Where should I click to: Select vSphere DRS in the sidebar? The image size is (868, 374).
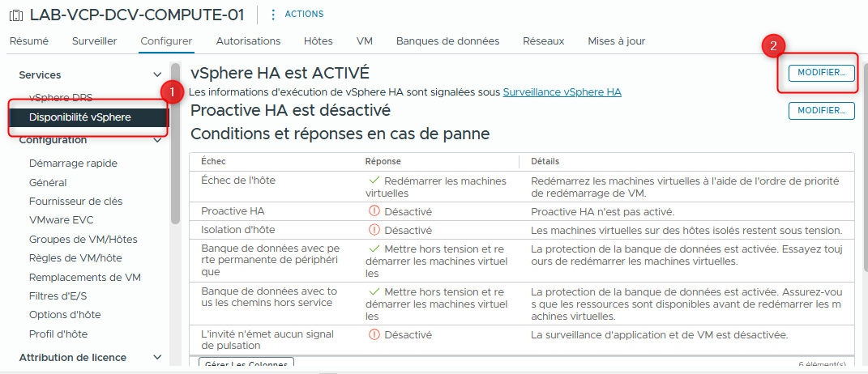click(61, 97)
